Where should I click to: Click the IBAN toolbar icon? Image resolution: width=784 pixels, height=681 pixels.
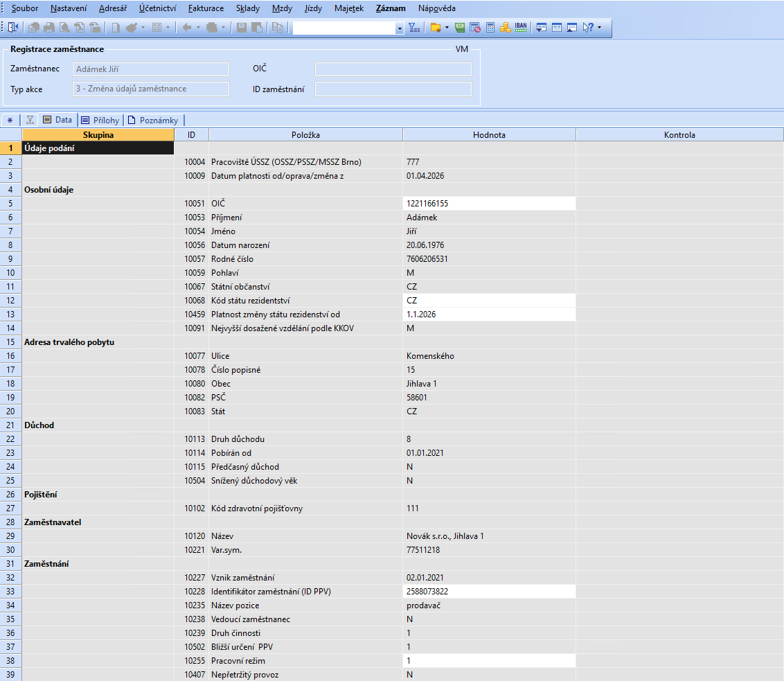coord(521,28)
